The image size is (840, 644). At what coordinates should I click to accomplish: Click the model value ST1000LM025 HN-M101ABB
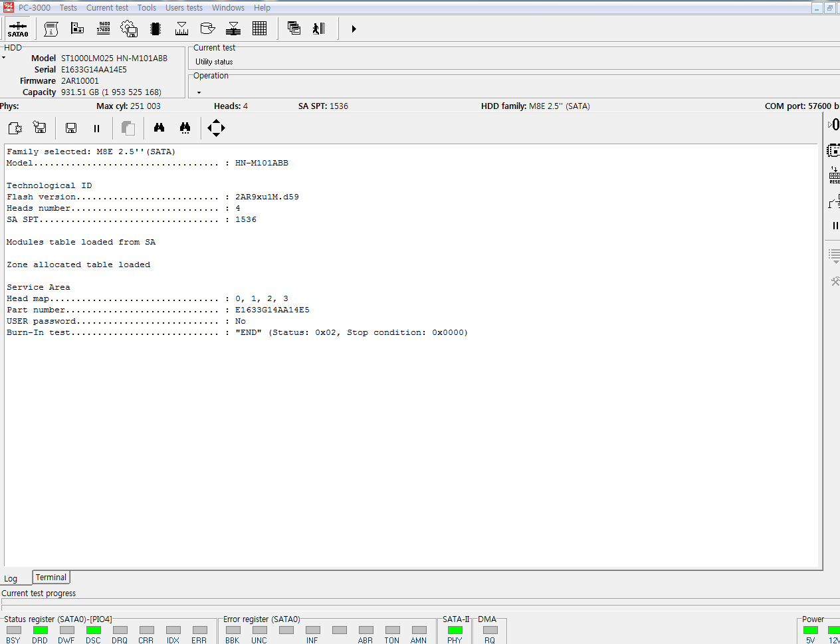[114, 58]
